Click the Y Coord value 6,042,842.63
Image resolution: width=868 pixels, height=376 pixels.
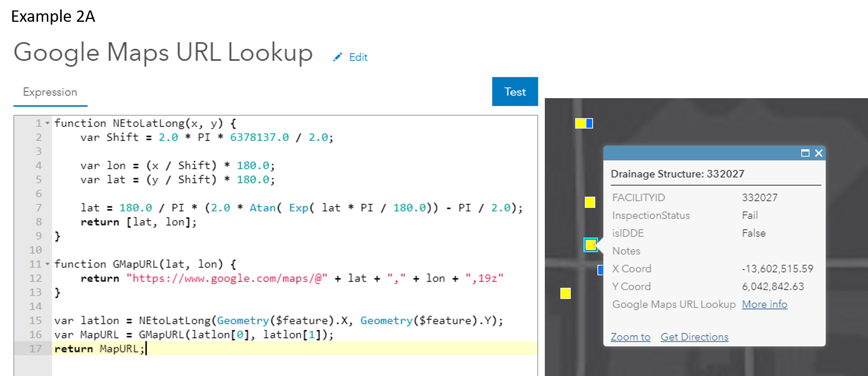point(773,287)
